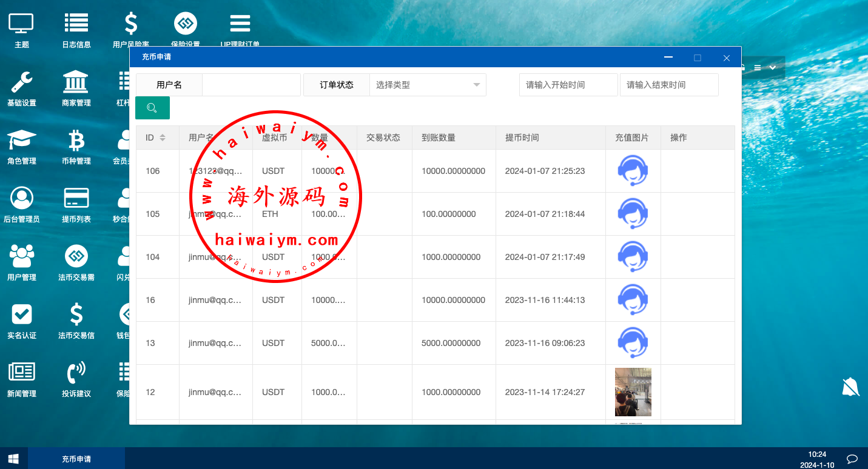Click the muted notification bell icon

[x=850, y=387]
